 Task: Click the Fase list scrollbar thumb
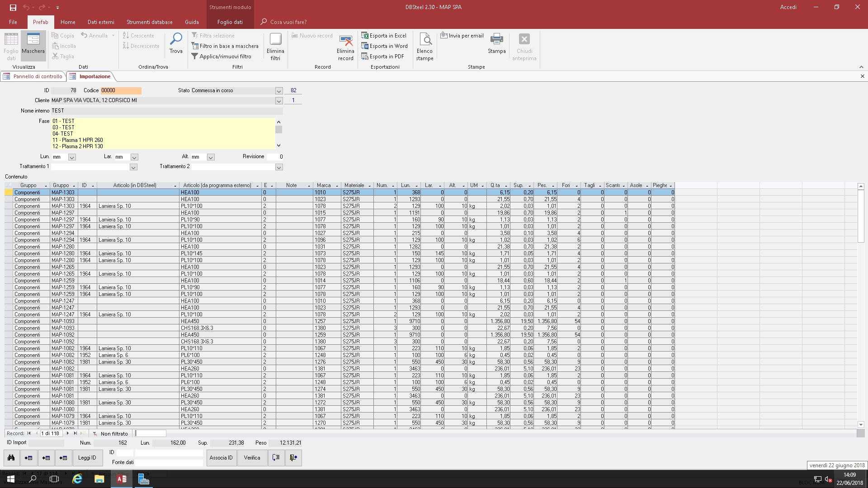pos(279,130)
